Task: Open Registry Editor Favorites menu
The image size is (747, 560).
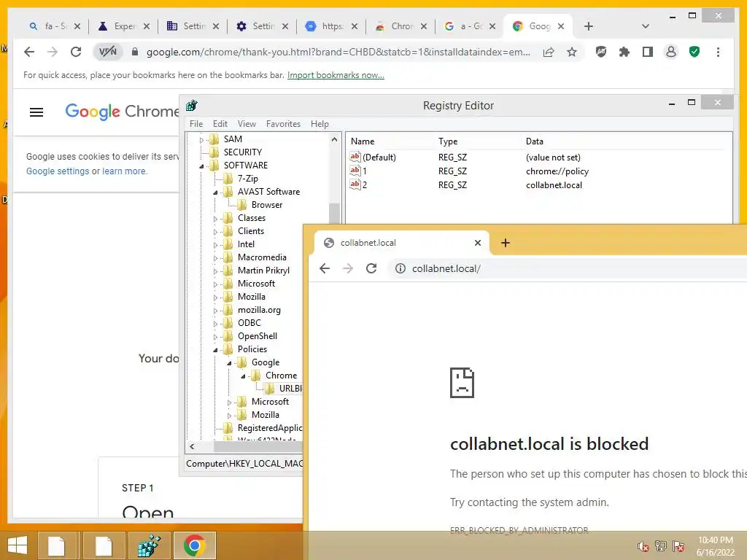Action: click(x=284, y=124)
